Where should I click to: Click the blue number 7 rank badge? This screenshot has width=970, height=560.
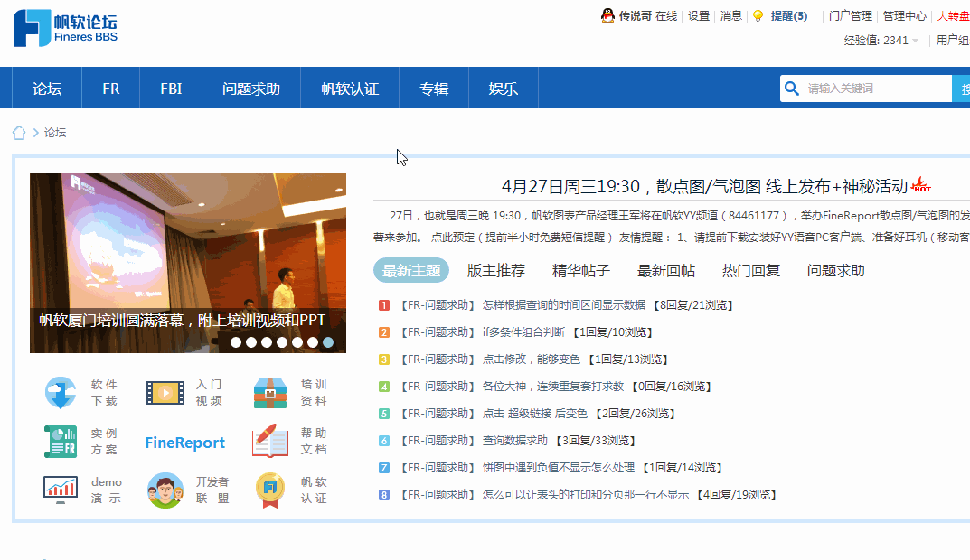(384, 468)
